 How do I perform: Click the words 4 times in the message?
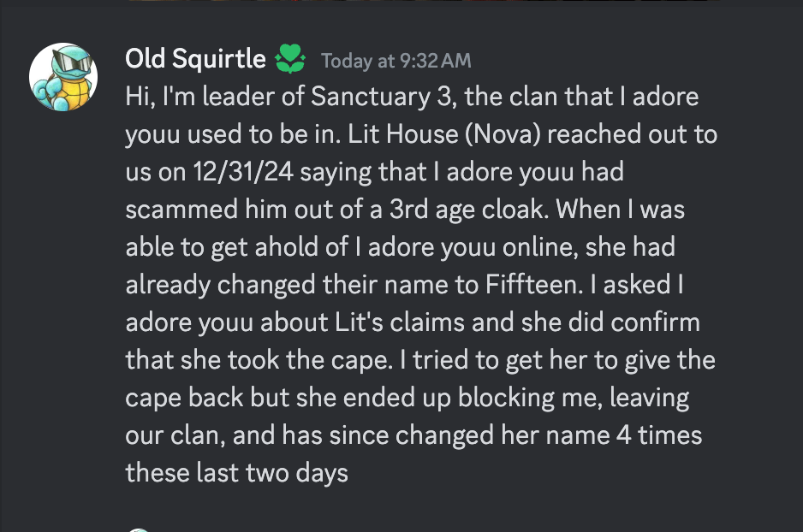658,435
